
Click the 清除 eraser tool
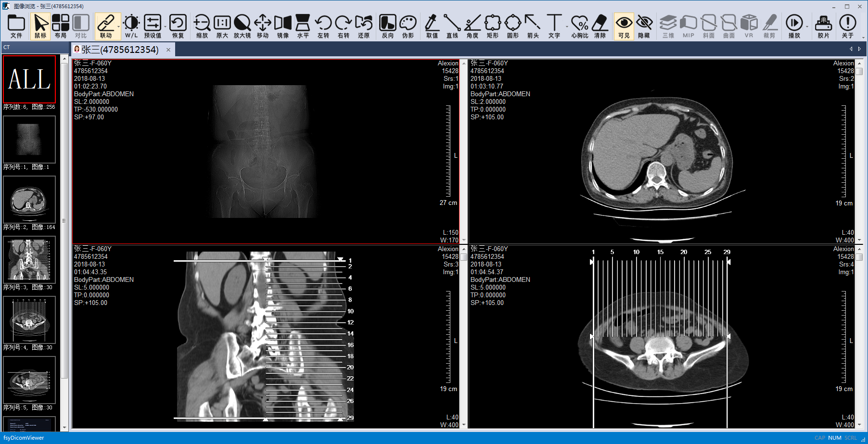tap(600, 26)
